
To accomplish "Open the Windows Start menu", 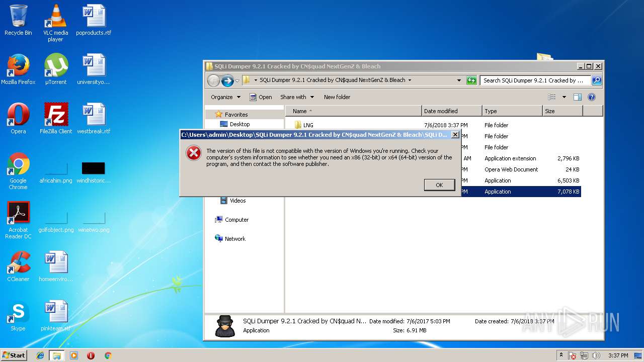I will 14,355.
